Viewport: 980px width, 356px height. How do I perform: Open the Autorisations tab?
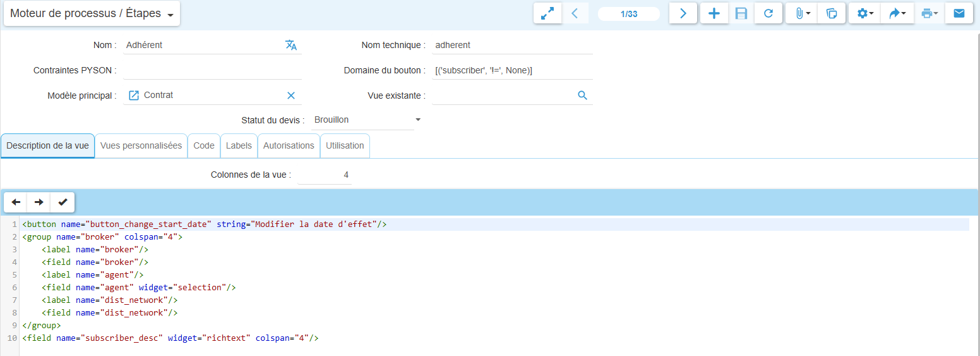pos(289,145)
